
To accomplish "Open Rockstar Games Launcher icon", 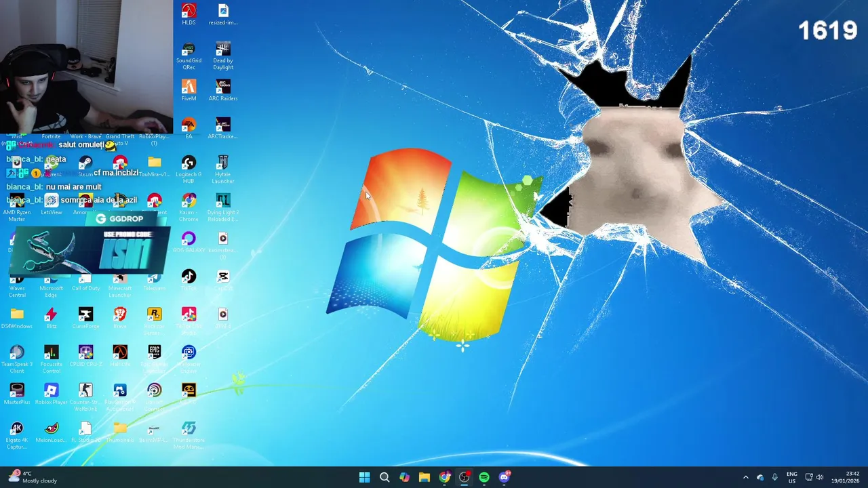I will tap(155, 321).
